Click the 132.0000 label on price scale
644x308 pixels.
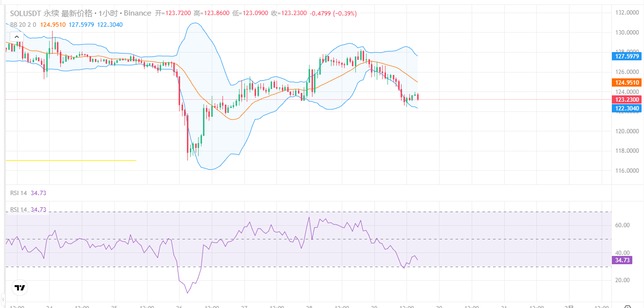pos(627,13)
